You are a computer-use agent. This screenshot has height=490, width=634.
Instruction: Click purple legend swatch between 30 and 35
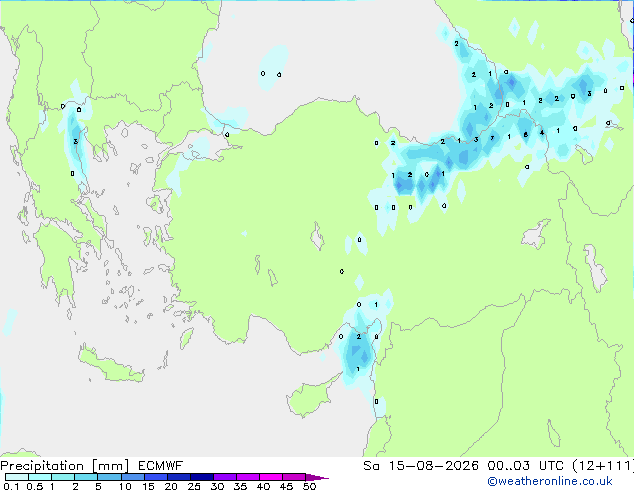pos(224,477)
